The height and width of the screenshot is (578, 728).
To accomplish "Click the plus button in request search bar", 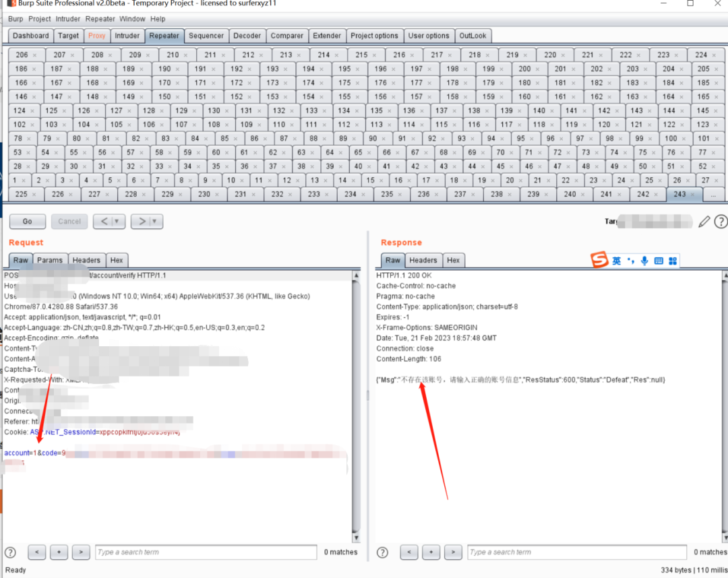I will point(59,552).
